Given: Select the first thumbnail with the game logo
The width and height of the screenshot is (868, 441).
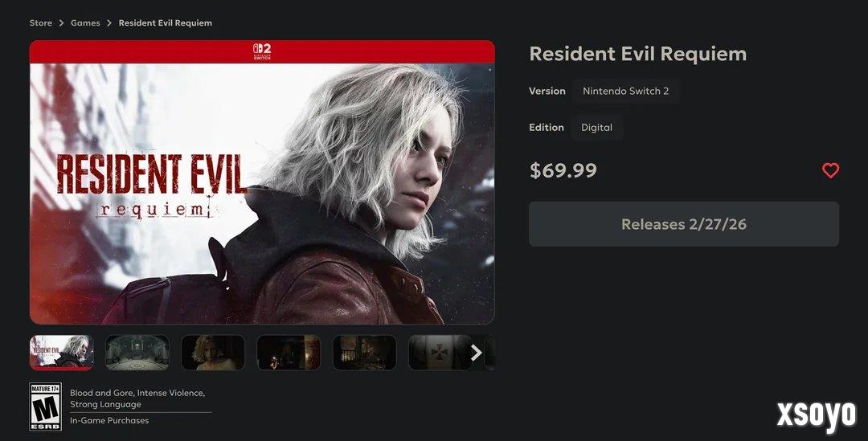Looking at the screenshot, I should point(61,353).
